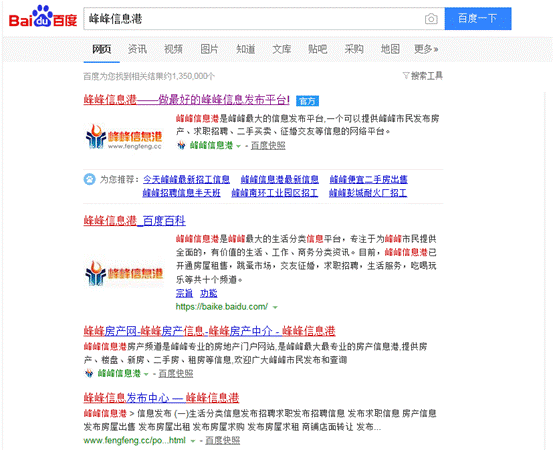Open result 峰峰信息发布中心 — 峰峰信息港
Image resolution: width=553 pixels, height=450 pixels.
[161, 398]
